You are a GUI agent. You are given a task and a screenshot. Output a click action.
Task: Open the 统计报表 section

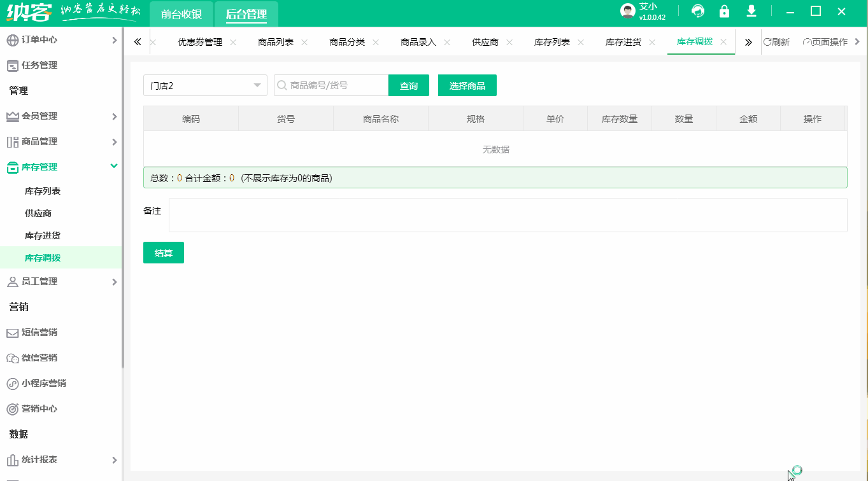click(39, 459)
